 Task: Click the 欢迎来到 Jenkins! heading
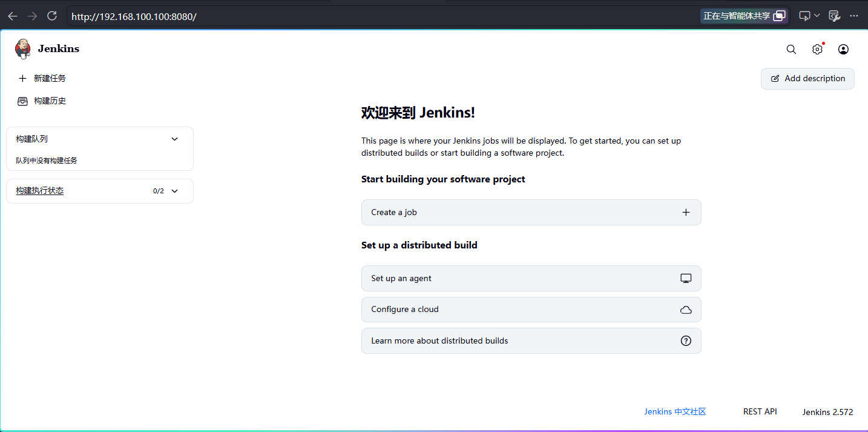[418, 113]
